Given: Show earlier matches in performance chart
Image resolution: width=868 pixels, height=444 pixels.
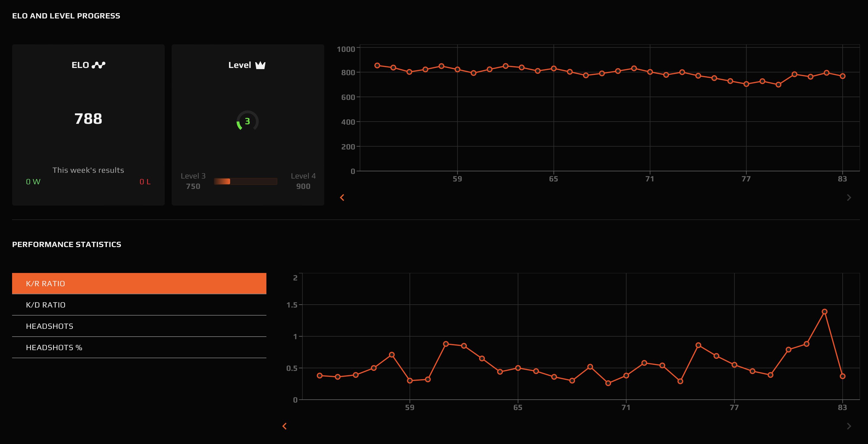Looking at the screenshot, I should pyautogui.click(x=285, y=426).
